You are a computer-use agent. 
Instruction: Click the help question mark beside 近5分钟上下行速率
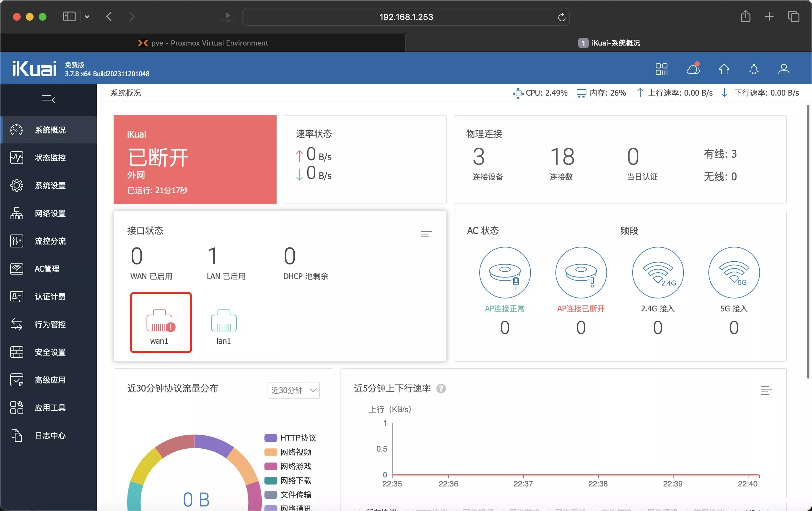coord(441,389)
